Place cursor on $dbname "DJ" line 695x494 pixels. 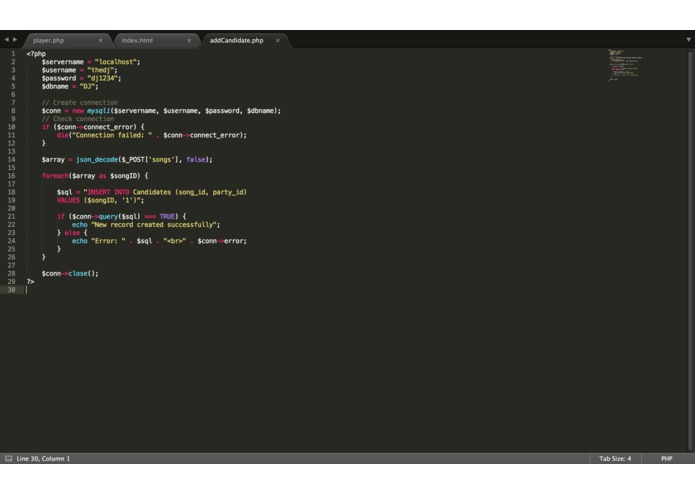coord(70,86)
